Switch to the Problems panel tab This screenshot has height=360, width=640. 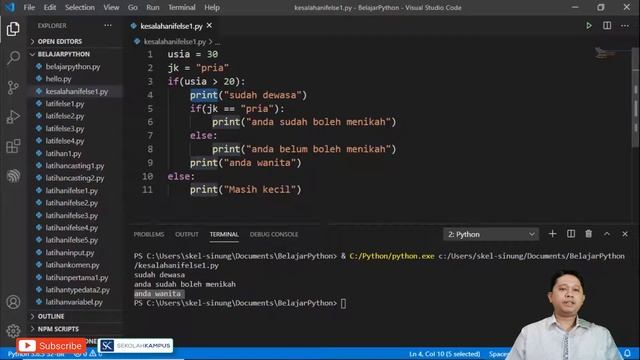[x=149, y=234]
